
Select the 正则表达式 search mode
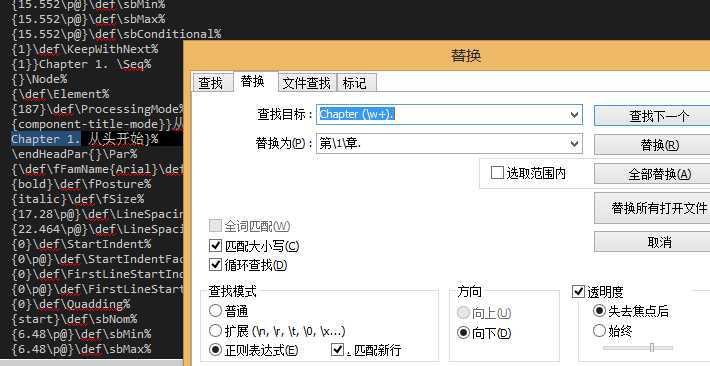pos(216,350)
